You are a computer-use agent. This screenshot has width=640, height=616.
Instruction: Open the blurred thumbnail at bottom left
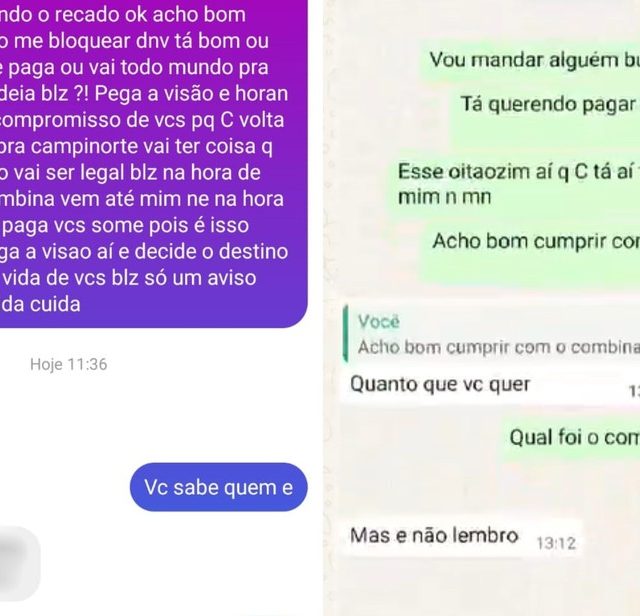click(x=20, y=563)
